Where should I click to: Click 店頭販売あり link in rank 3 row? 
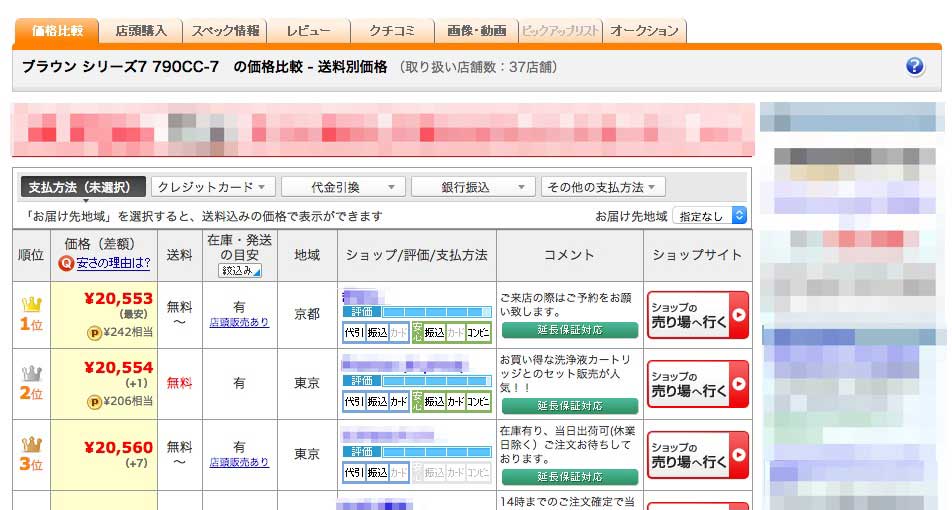tap(239, 462)
